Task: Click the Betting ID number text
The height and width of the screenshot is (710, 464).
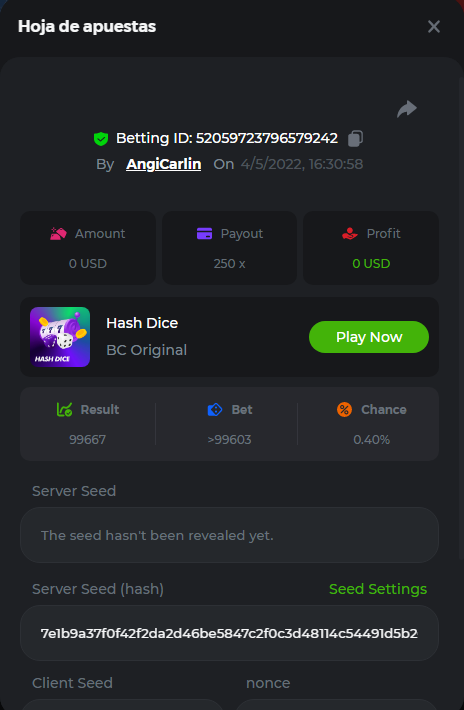Action: 267,138
